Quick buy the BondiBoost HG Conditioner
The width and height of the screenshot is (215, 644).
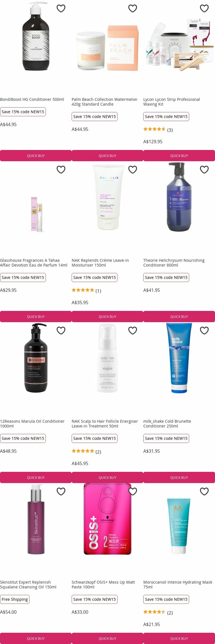[x=36, y=155]
